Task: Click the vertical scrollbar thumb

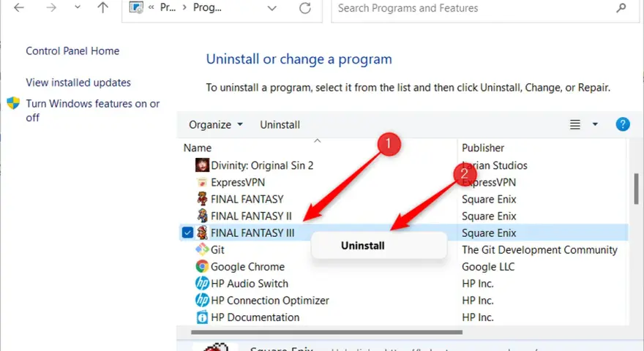Action: point(636,189)
